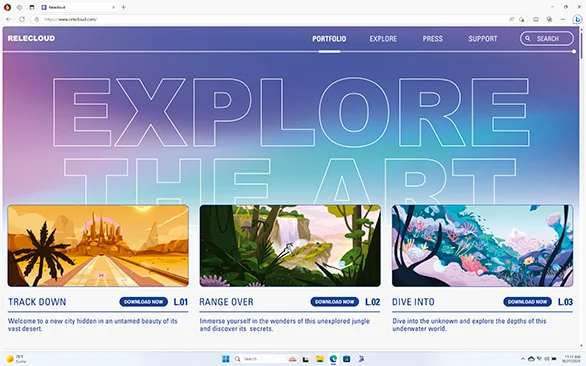Open the Bing Copilot sidebar icon

click(x=577, y=19)
